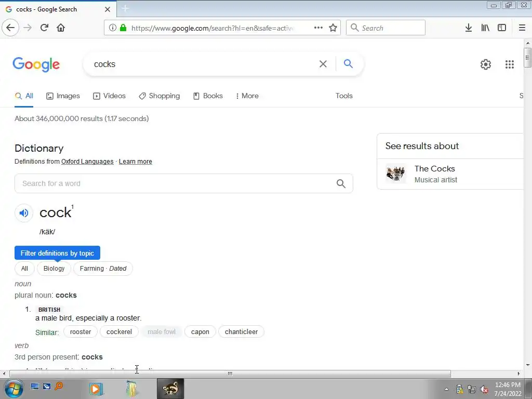This screenshot has height=399, width=532.
Task: Click the dictionary word search magnifier icon
Action: pyautogui.click(x=341, y=183)
